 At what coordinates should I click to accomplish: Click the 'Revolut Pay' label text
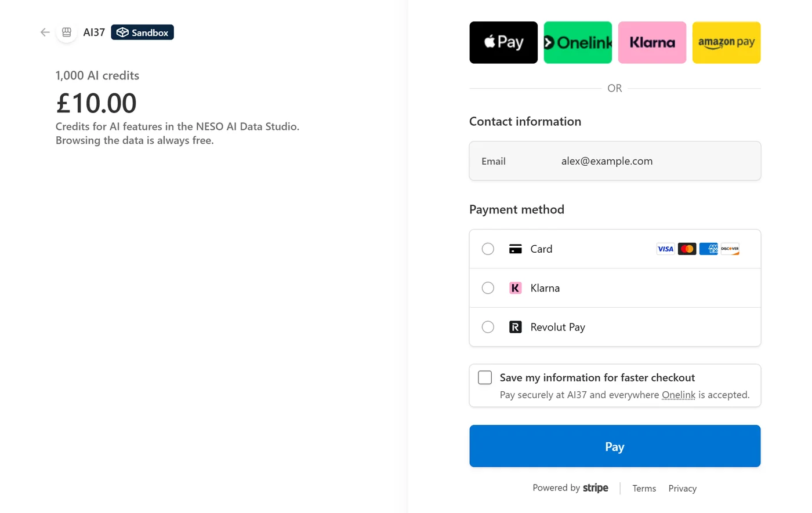[x=557, y=327]
